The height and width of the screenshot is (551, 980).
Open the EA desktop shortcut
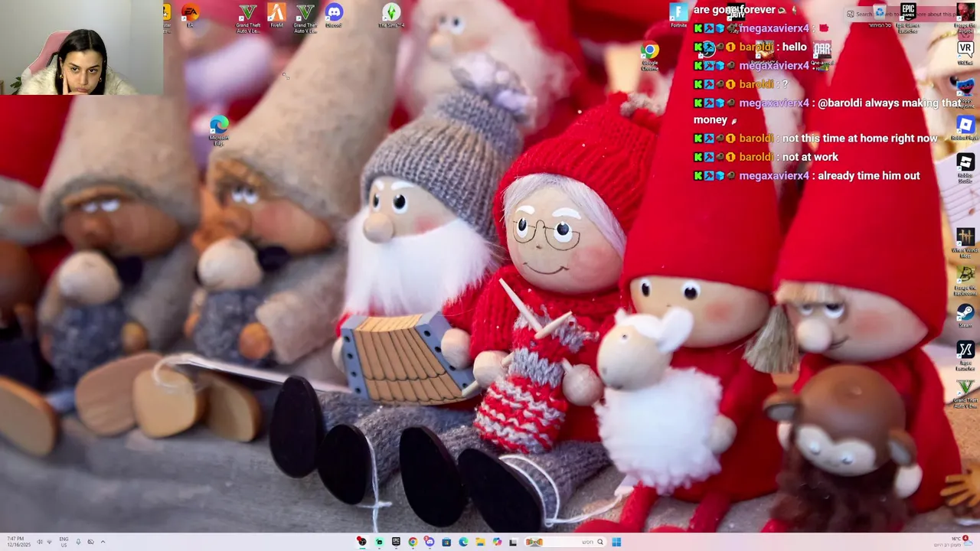pyautogui.click(x=190, y=15)
